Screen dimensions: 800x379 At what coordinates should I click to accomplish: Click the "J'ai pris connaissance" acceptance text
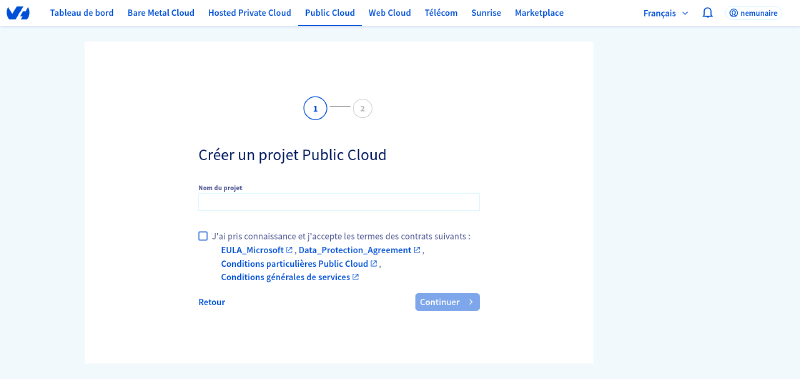341,236
